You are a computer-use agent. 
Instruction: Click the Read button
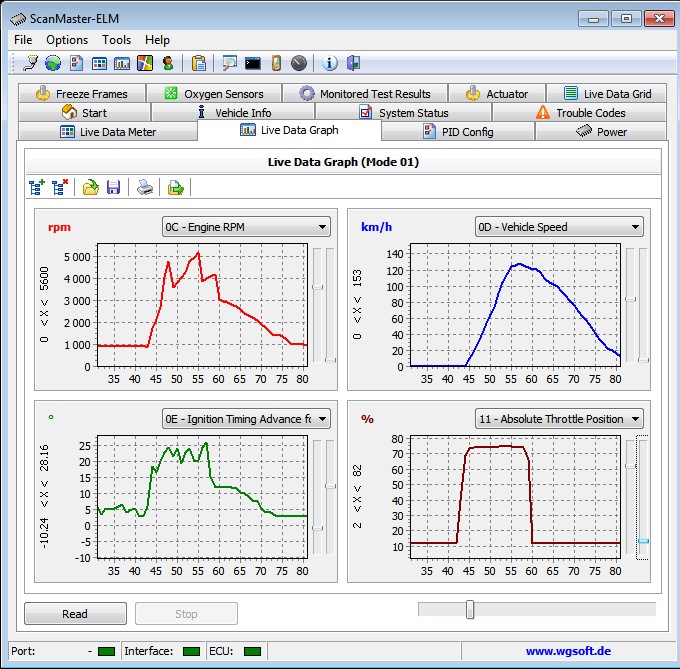point(75,614)
